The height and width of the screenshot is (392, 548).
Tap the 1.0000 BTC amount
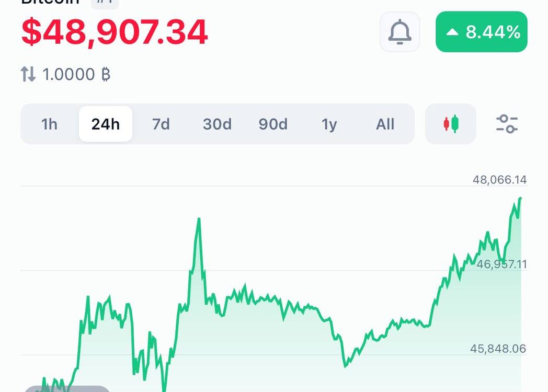pyautogui.click(x=68, y=74)
